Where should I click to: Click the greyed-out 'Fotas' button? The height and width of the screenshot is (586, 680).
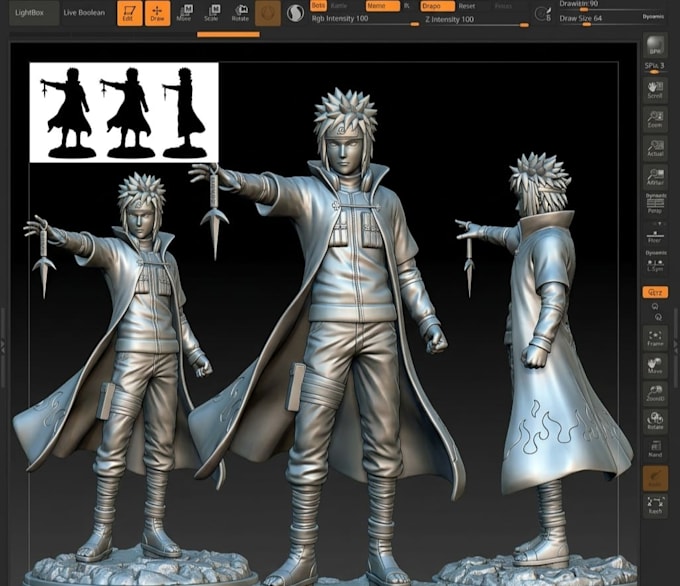(x=503, y=6)
